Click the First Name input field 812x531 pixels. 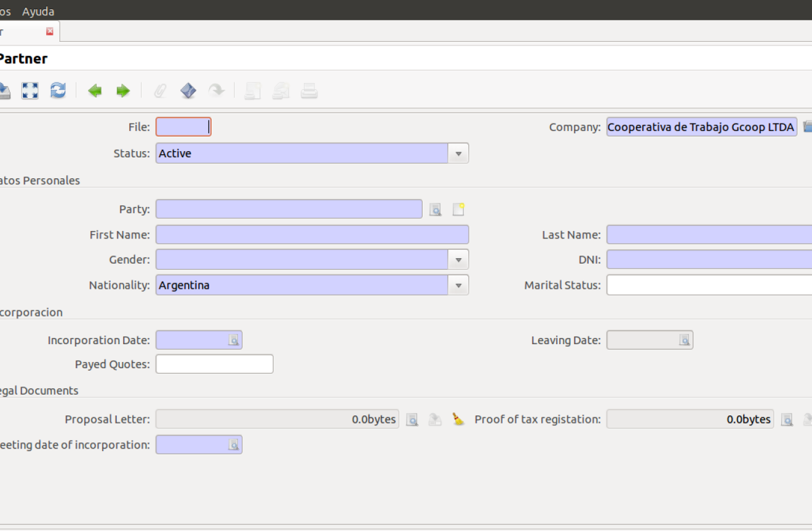(312, 235)
